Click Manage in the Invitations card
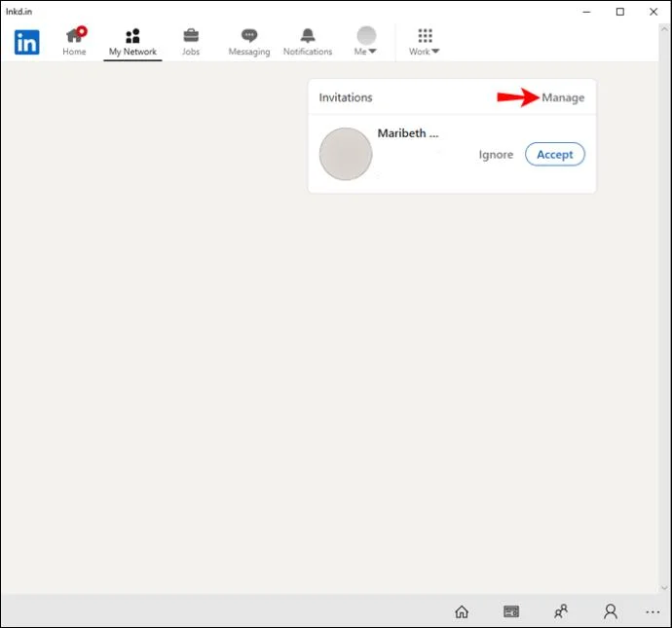The height and width of the screenshot is (628, 672). click(x=563, y=97)
